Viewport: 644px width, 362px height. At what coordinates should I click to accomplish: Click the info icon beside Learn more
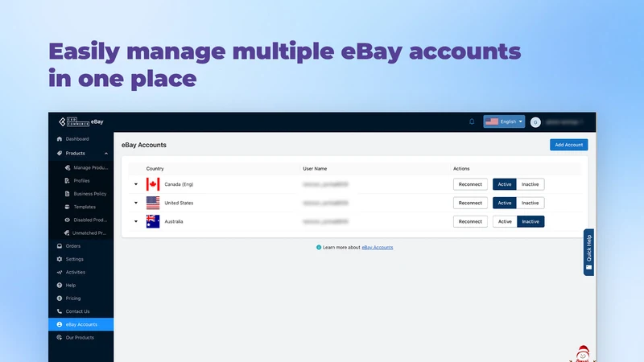[x=319, y=248]
